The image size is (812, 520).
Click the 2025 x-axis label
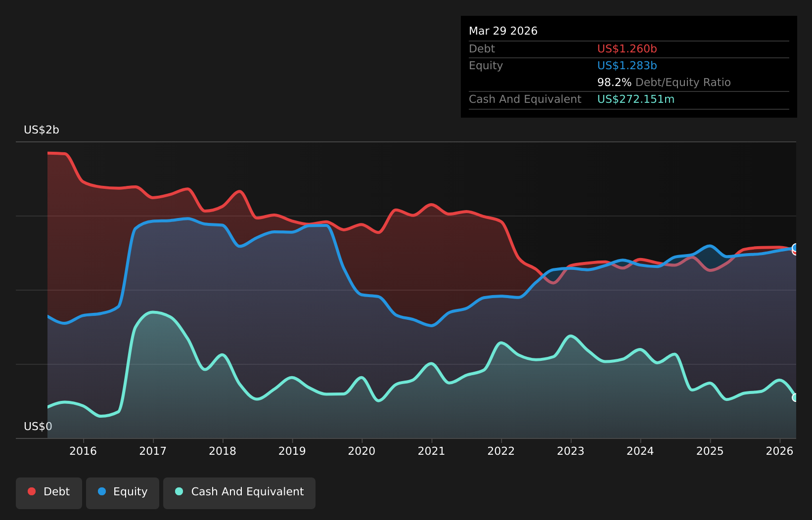pos(710,451)
